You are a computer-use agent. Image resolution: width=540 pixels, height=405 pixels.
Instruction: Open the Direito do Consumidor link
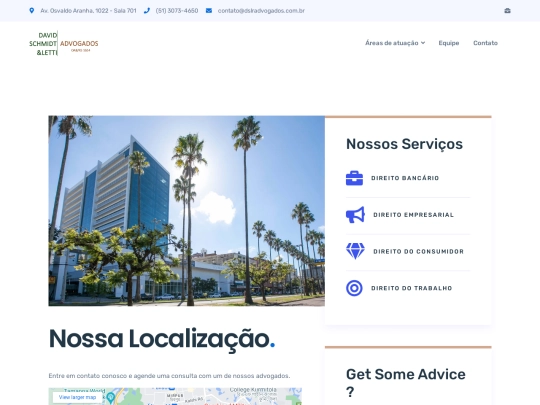(418, 252)
